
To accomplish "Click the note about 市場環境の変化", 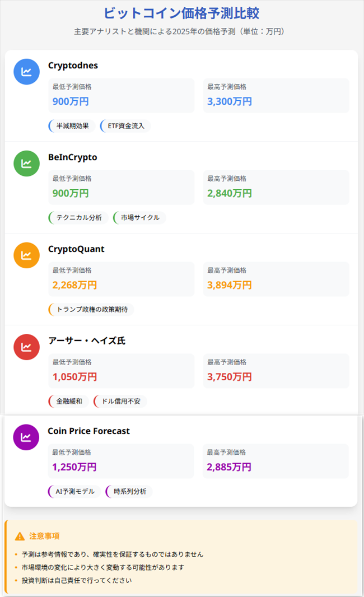I will (x=103, y=567).
